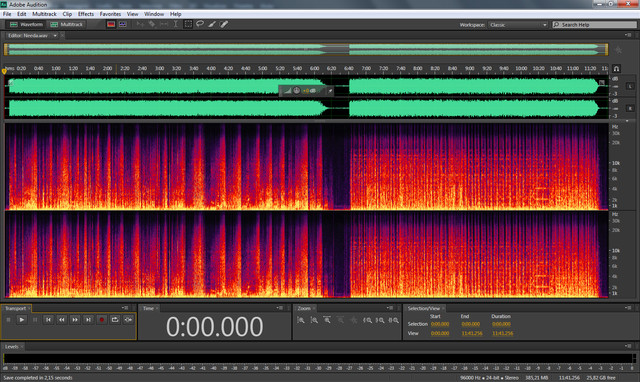Image resolution: width=640 pixels, height=382 pixels.
Task: Open the Favorites menu
Action: coord(110,14)
